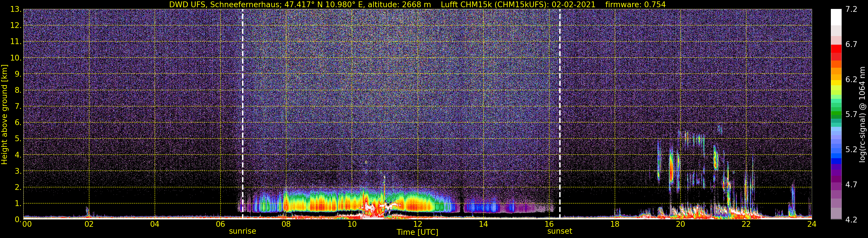This screenshot has width=868, height=238.
Task: Click the x-axis tick label '04'
Action: point(155,224)
